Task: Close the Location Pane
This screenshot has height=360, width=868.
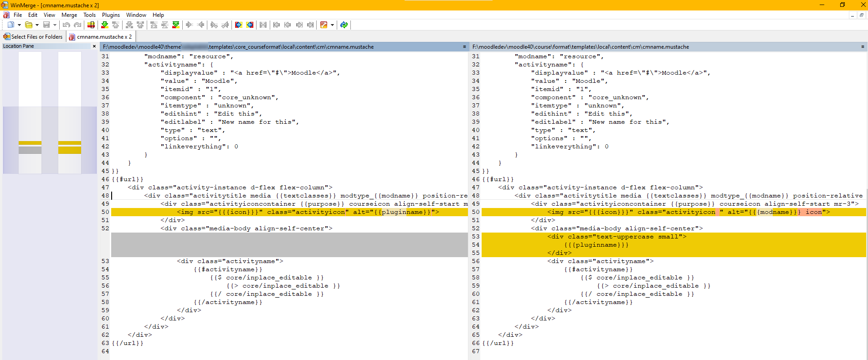Action: 94,46
